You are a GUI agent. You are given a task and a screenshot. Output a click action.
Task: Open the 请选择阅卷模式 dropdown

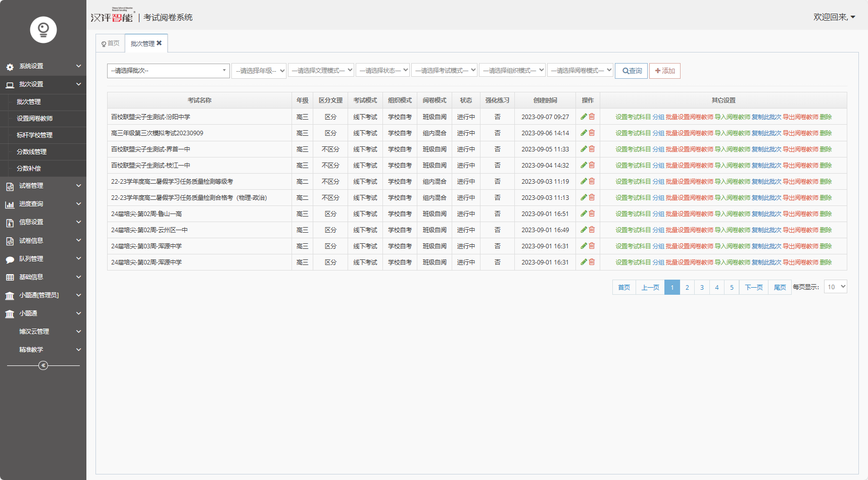(580, 71)
